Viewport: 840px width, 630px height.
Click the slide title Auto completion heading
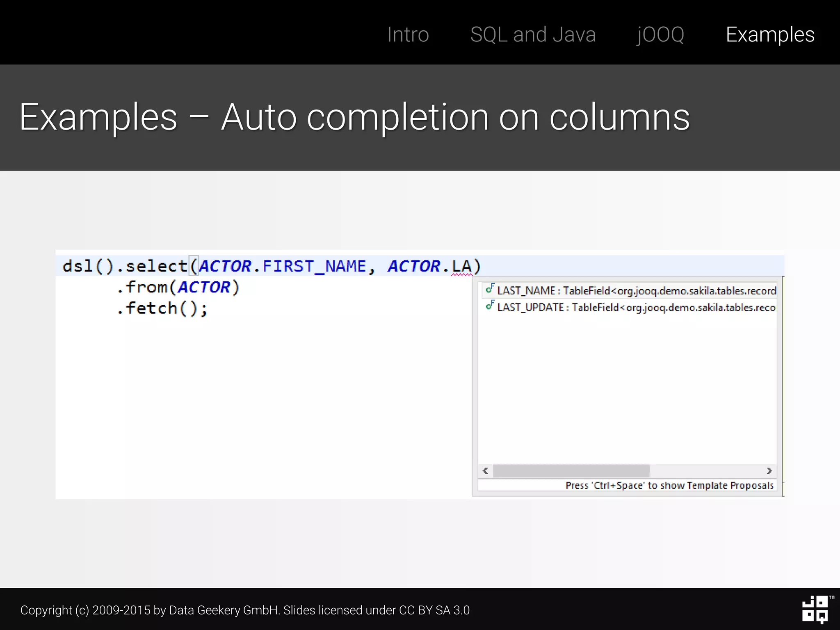tap(354, 117)
